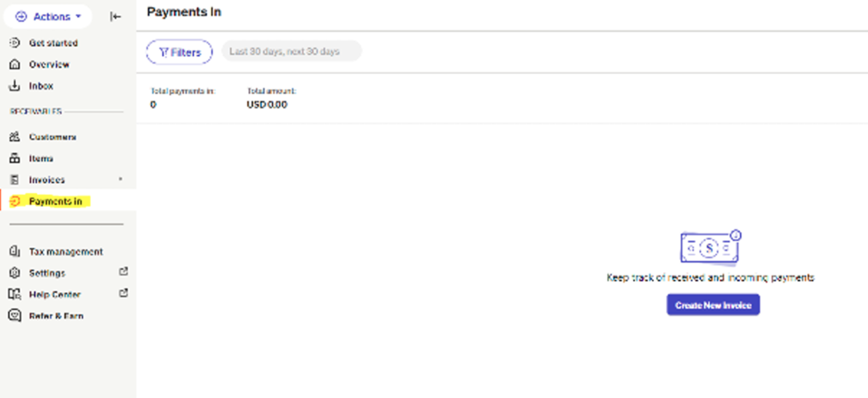Click the Get started sidebar icon
The image size is (868, 398).
[x=14, y=43]
